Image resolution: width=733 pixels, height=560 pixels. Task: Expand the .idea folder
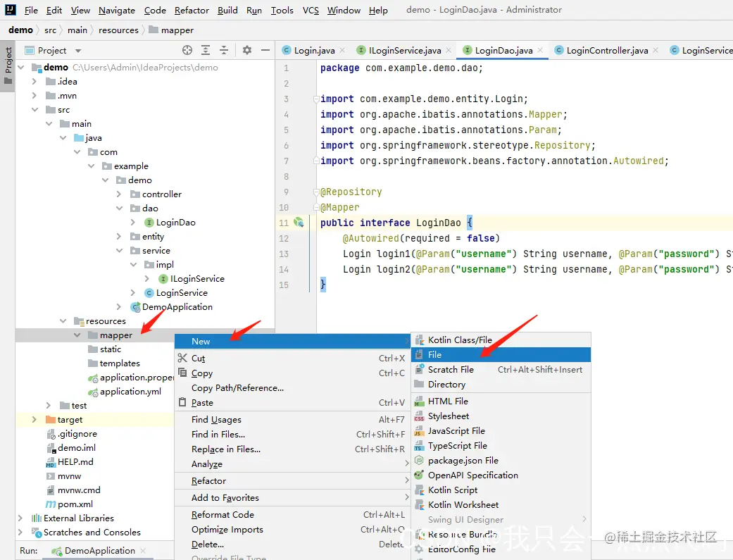pos(34,82)
